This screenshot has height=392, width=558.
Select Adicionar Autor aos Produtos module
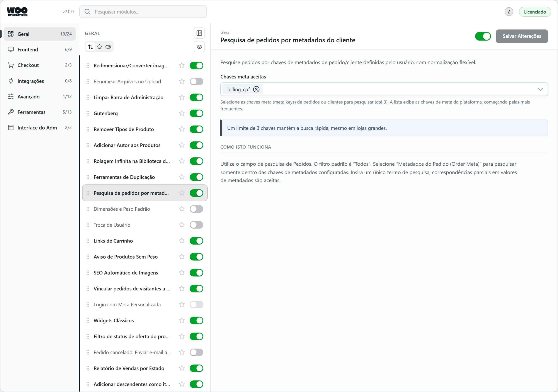(x=145, y=145)
